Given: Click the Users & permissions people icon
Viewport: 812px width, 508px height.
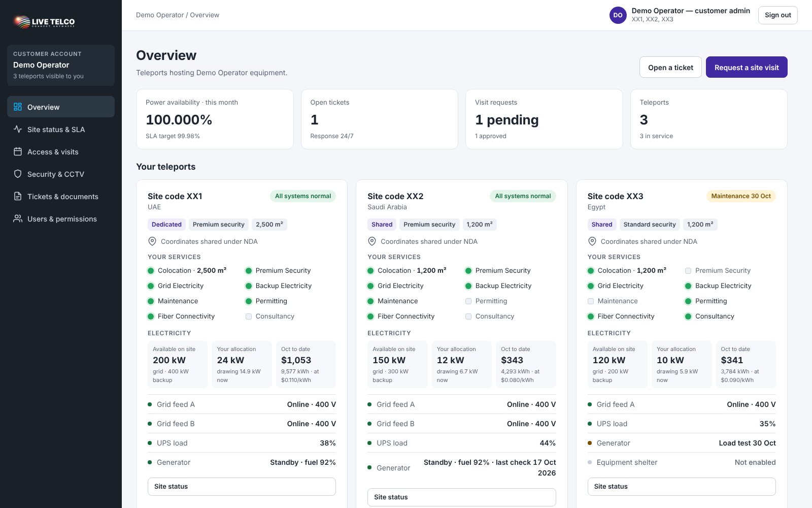Looking at the screenshot, I should click(18, 218).
